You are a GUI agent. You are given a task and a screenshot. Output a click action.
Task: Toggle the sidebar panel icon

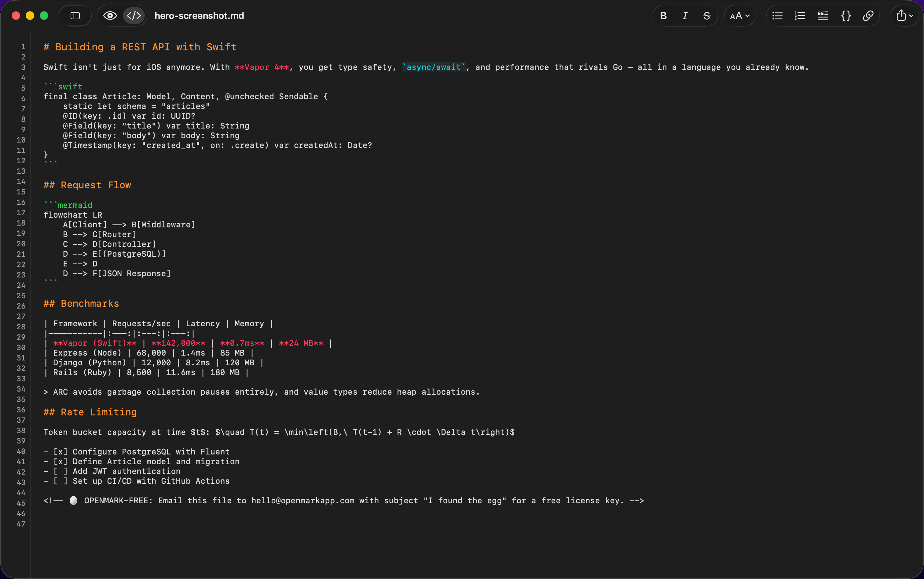coord(75,16)
